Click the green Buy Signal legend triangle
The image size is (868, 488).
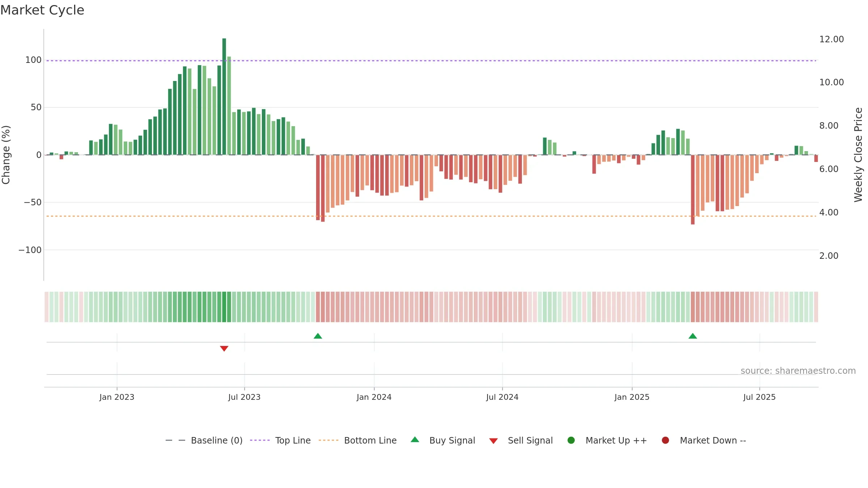pyautogui.click(x=415, y=440)
